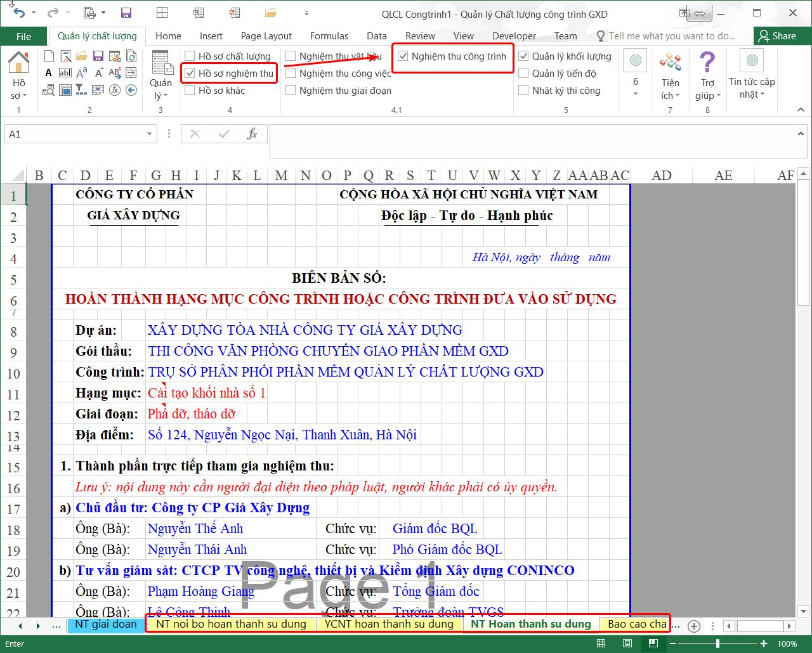Click the purple Save icon in title bar
This screenshot has height=653, width=812.
pyautogui.click(x=126, y=13)
